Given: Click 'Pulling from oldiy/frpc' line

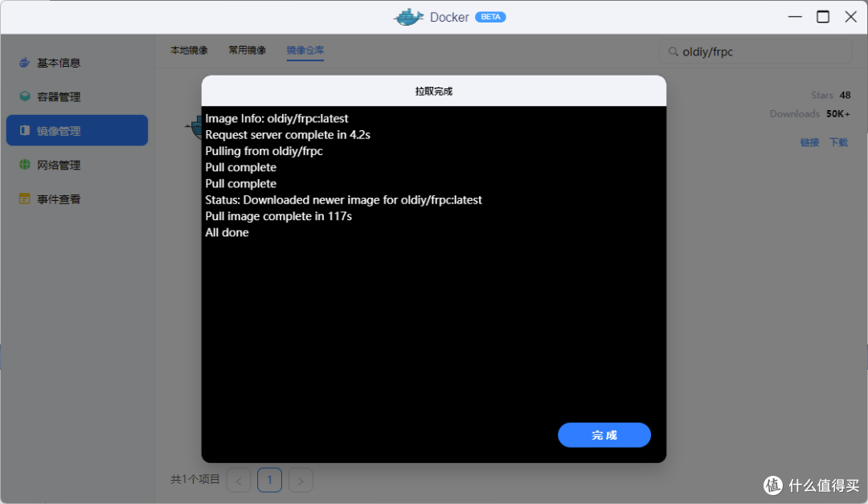Looking at the screenshot, I should pyautogui.click(x=264, y=151).
